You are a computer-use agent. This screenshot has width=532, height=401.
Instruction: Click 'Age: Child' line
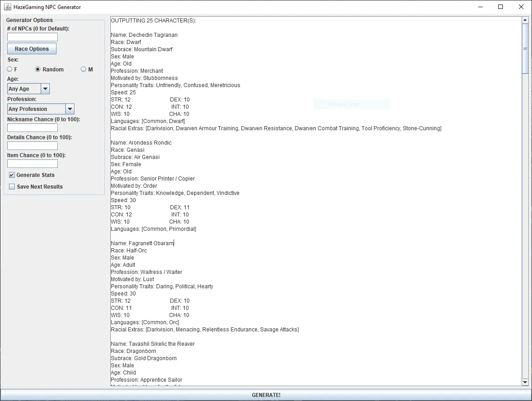[123, 372]
